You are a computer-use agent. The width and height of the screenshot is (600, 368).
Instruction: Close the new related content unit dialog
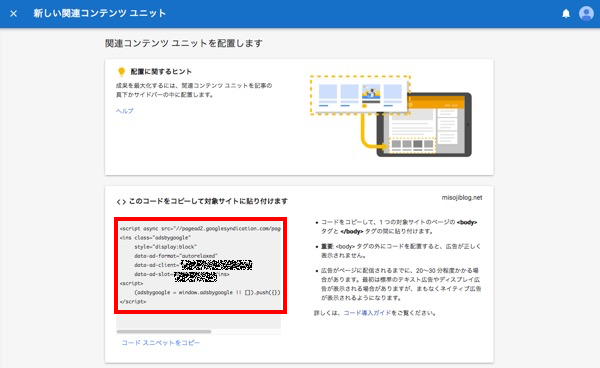pyautogui.click(x=13, y=14)
